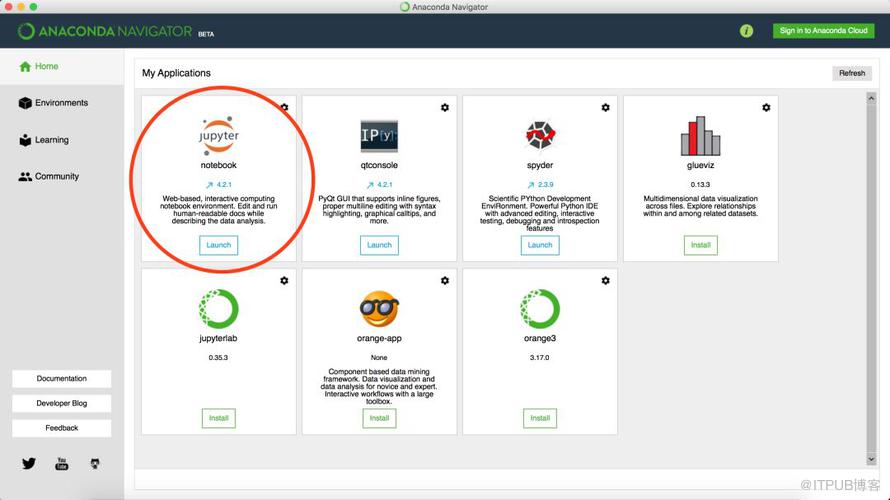
Task: Click the Home house icon
Action: pyautogui.click(x=25, y=66)
